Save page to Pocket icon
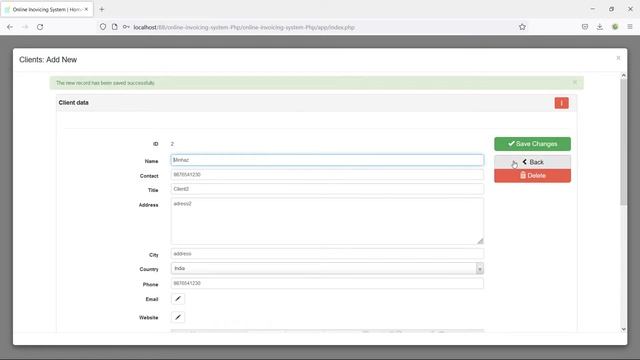 pos(585,27)
